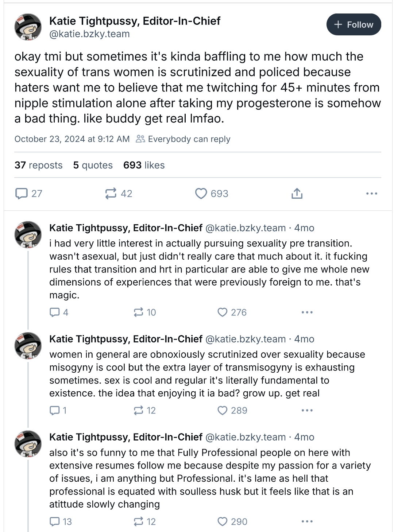
Task: View the 5 quotes list
Action: click(x=93, y=165)
